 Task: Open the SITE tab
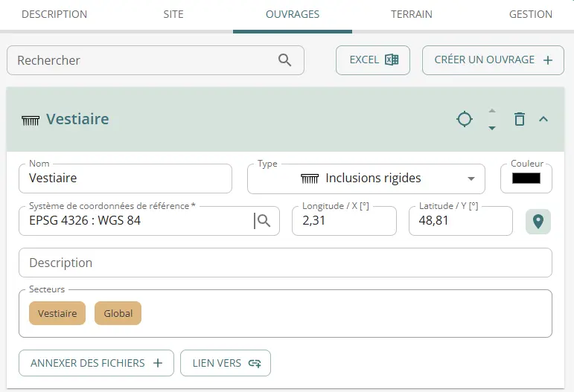(173, 14)
